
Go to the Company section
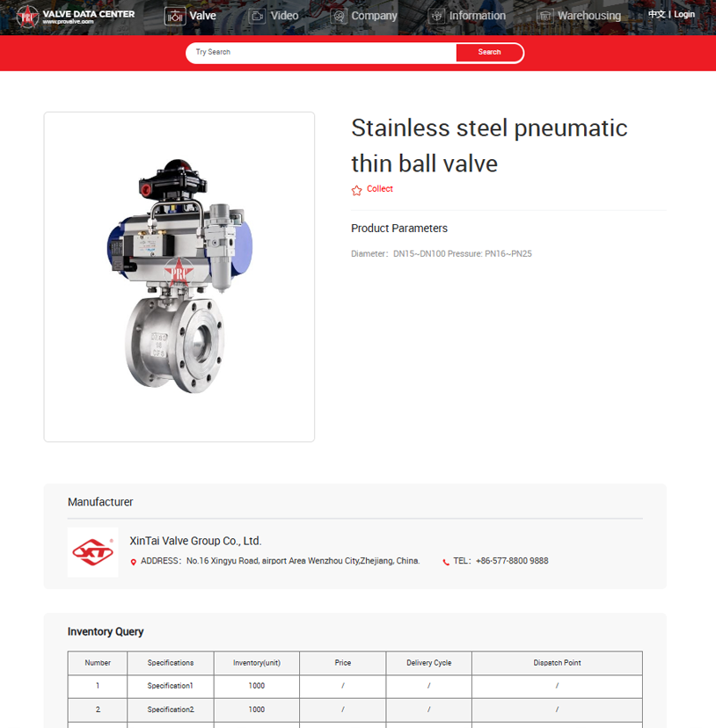pyautogui.click(x=374, y=16)
